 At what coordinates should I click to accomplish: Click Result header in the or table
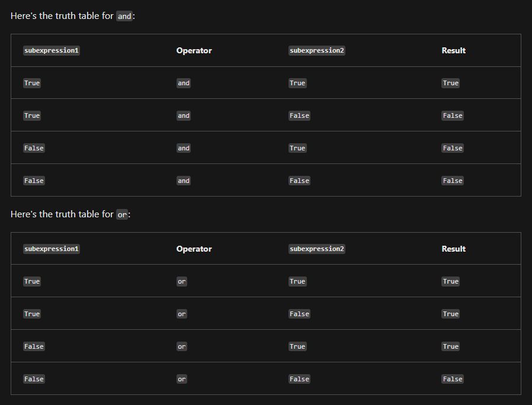click(454, 249)
